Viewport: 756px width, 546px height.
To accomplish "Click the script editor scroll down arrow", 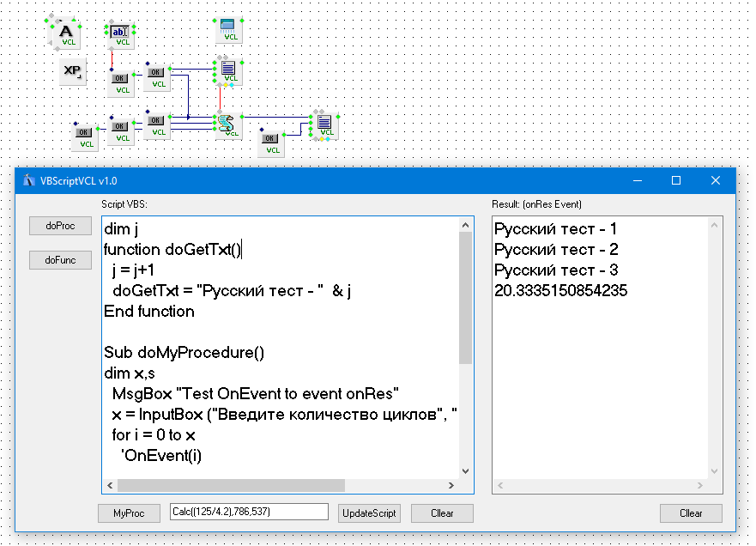I will pyautogui.click(x=465, y=471).
